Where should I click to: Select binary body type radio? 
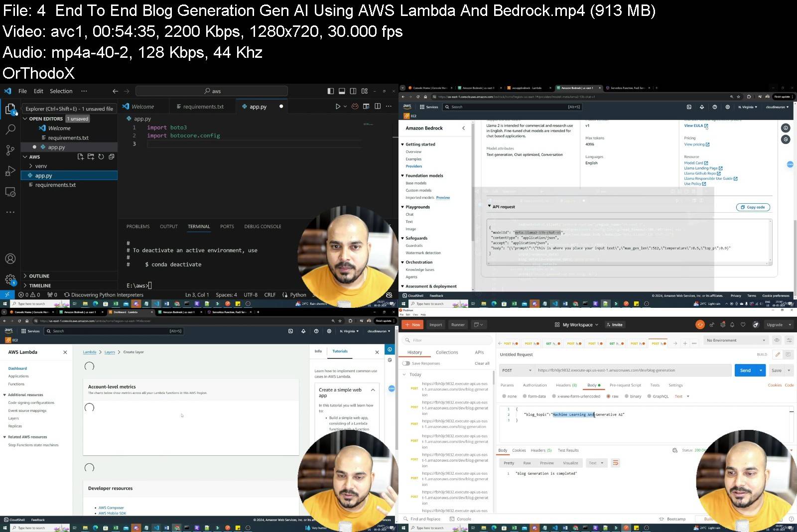(626, 397)
